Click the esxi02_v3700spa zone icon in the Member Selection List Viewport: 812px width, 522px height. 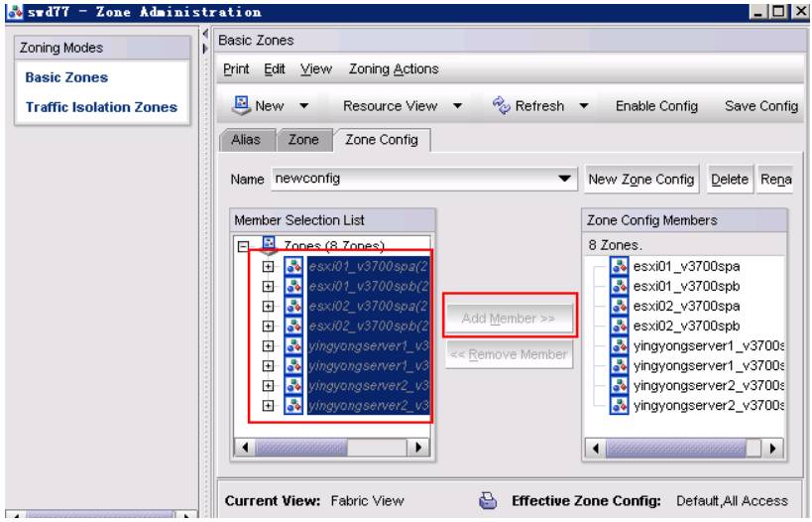pyautogui.click(x=293, y=306)
